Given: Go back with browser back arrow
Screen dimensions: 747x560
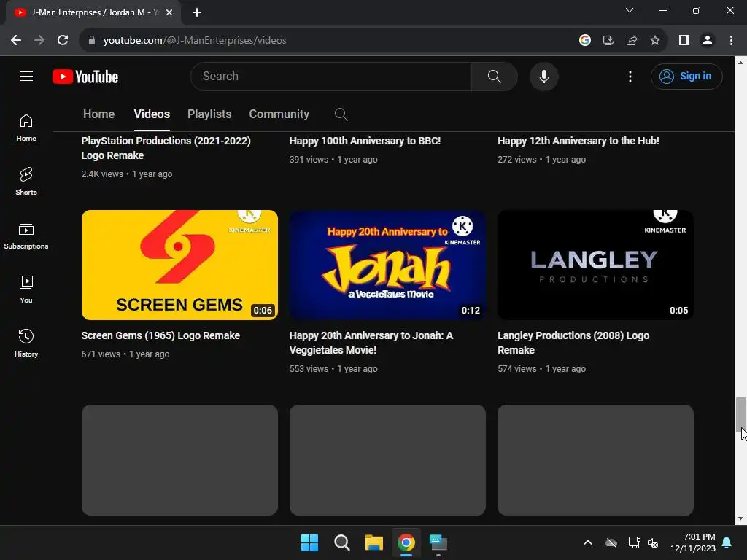Looking at the screenshot, I should (x=16, y=41).
